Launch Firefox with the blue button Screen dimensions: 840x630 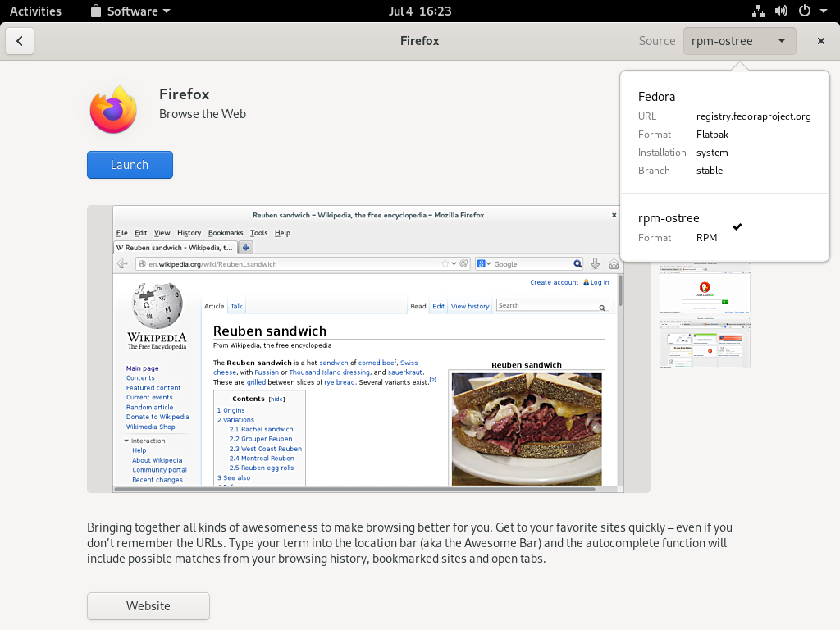pos(130,165)
